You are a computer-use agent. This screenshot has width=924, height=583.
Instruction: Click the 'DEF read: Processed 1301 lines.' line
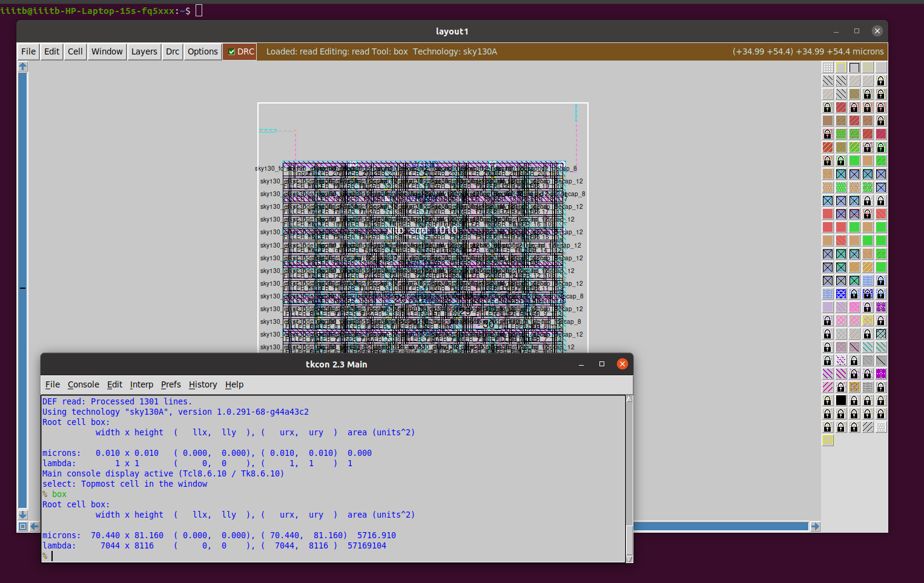click(117, 401)
